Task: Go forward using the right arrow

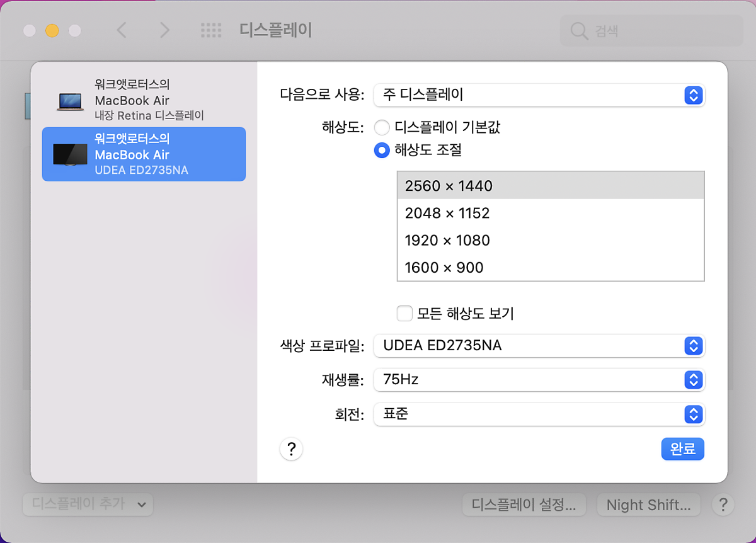Action: click(x=164, y=30)
